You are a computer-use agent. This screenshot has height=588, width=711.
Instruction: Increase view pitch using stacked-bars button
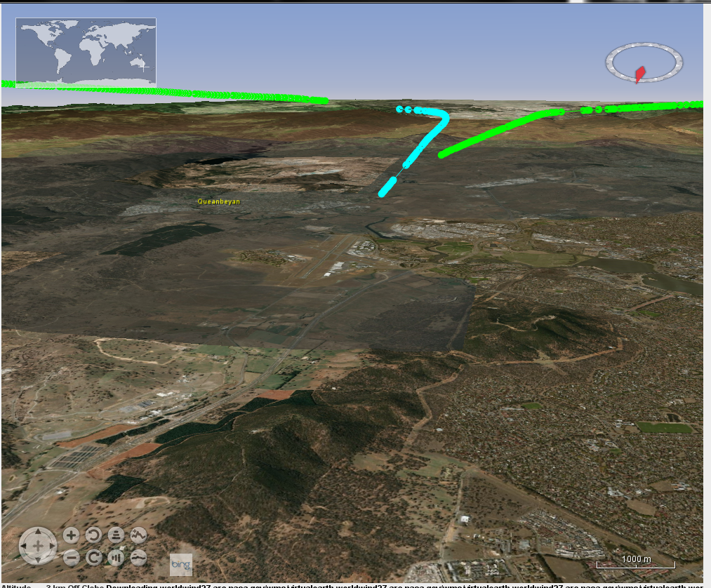pos(116,535)
